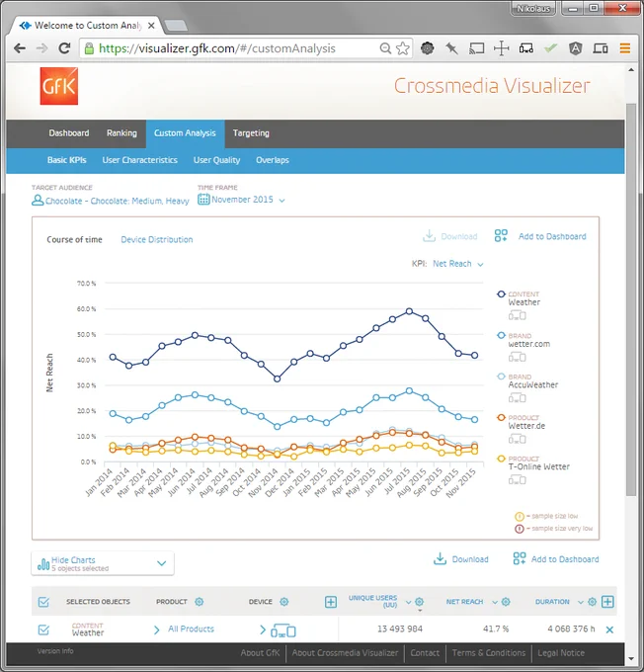Open the Unique Users sort dropdown arrow
The width and height of the screenshot is (644, 672).
(408, 602)
